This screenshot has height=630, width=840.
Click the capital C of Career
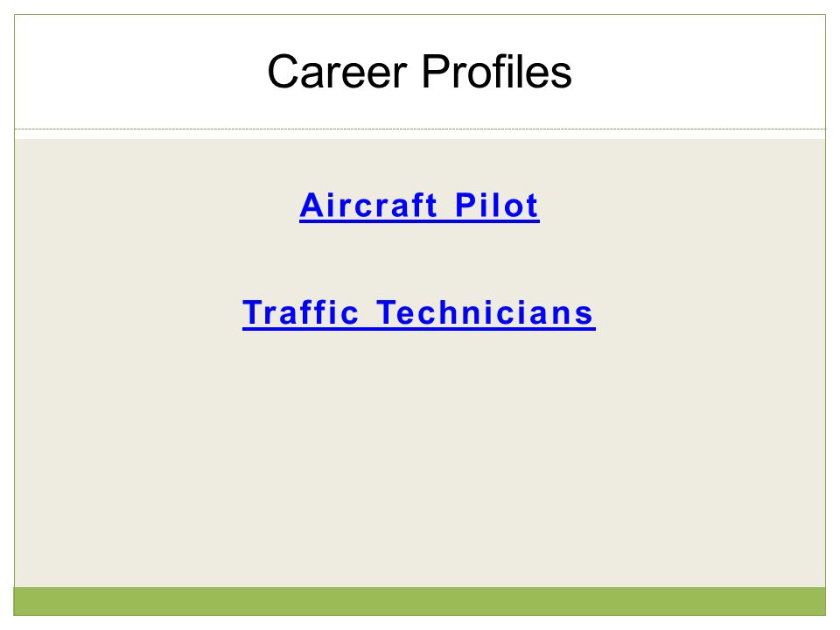[283, 72]
